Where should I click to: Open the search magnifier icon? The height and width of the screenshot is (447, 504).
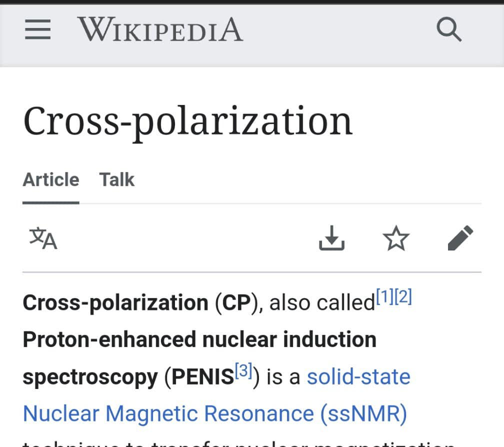tap(449, 29)
